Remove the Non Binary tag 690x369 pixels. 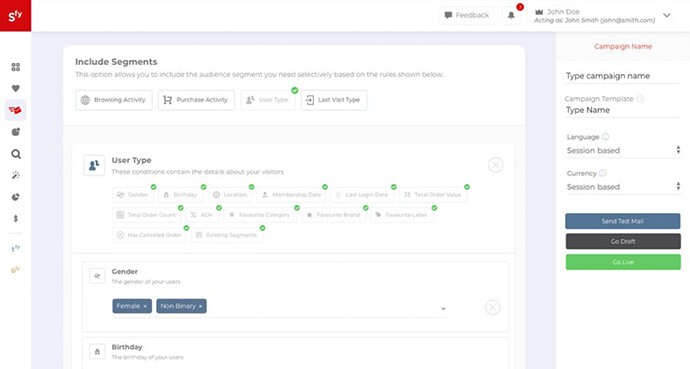[200, 306]
